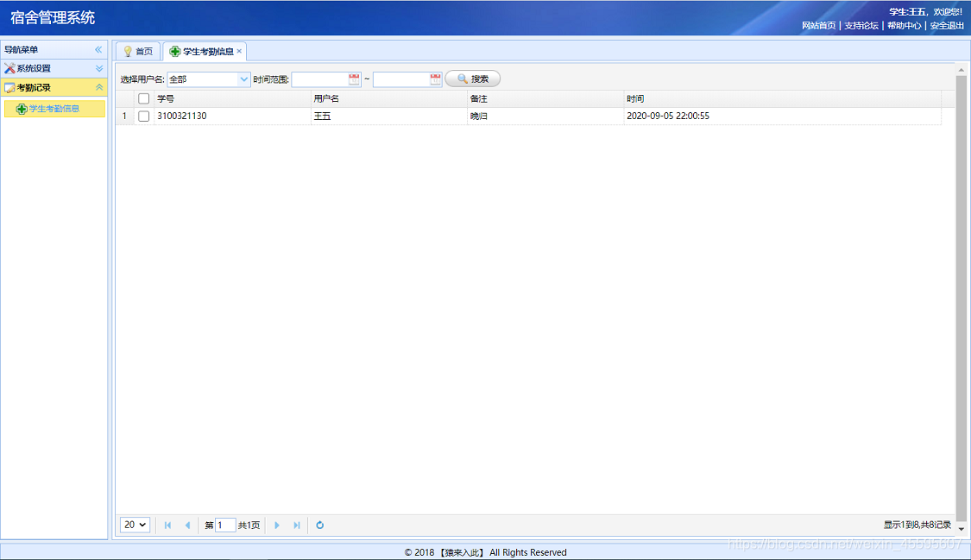Click the scrollbar up arrow

pyautogui.click(x=962, y=70)
